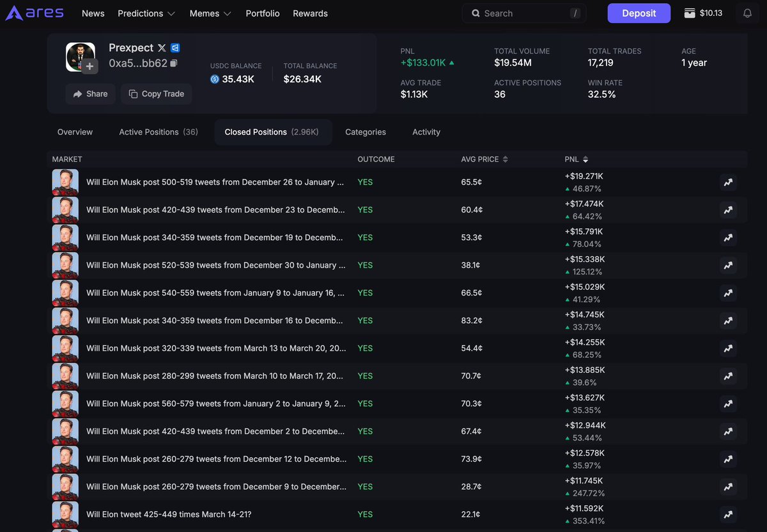Go to News page
This screenshot has width=767, height=532.
[x=93, y=13]
